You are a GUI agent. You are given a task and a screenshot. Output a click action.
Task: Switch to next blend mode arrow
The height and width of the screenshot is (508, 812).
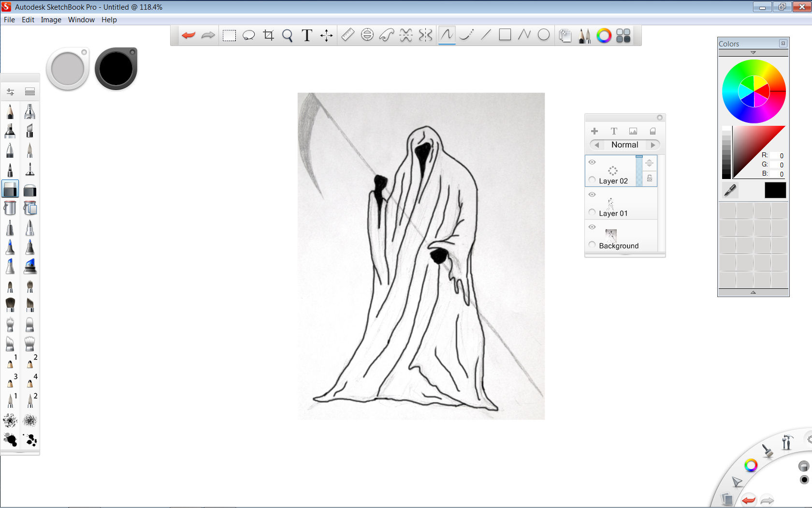tap(653, 145)
